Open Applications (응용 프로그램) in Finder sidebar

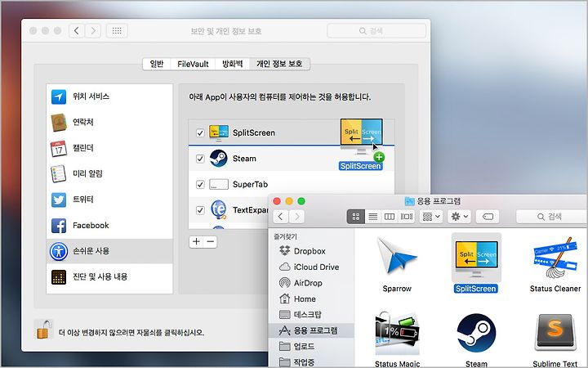coord(310,330)
